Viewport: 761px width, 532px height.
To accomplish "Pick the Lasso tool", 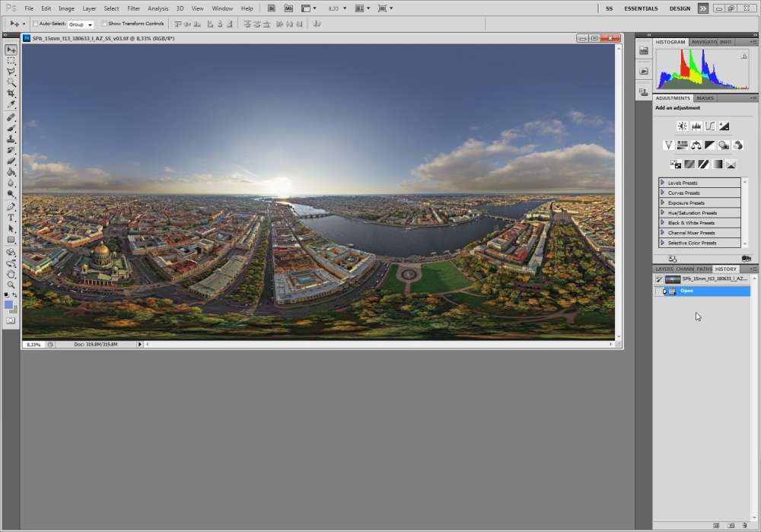I will pyautogui.click(x=11, y=71).
